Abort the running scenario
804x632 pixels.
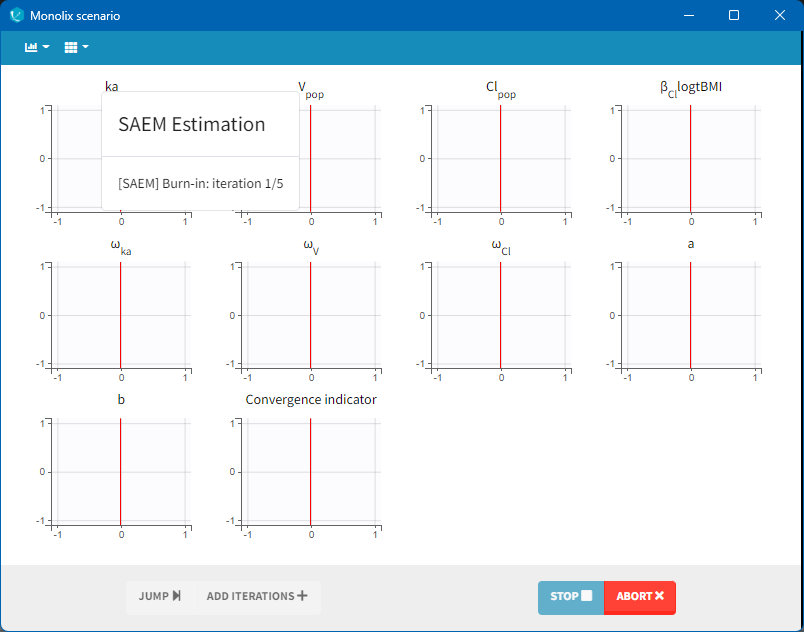coord(640,596)
